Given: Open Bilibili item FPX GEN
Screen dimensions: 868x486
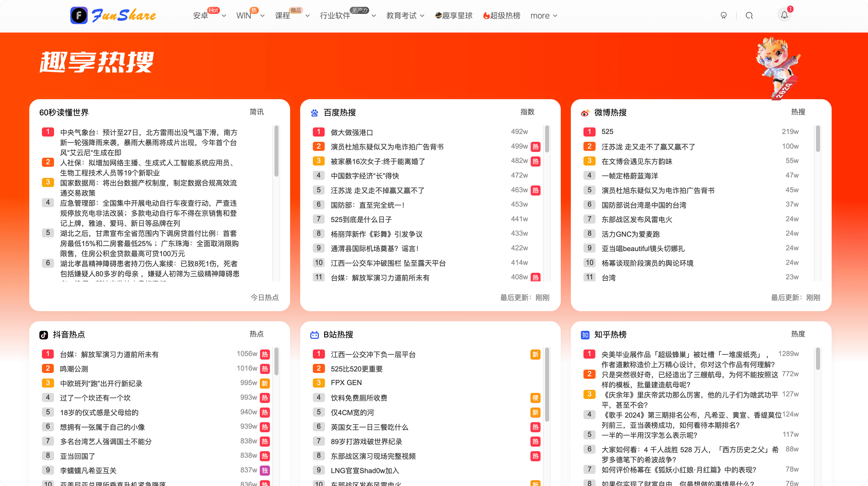Looking at the screenshot, I should [x=346, y=383].
